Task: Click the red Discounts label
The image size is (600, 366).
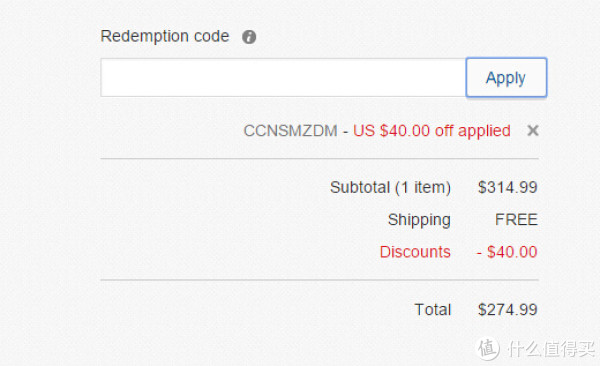Action: point(415,252)
